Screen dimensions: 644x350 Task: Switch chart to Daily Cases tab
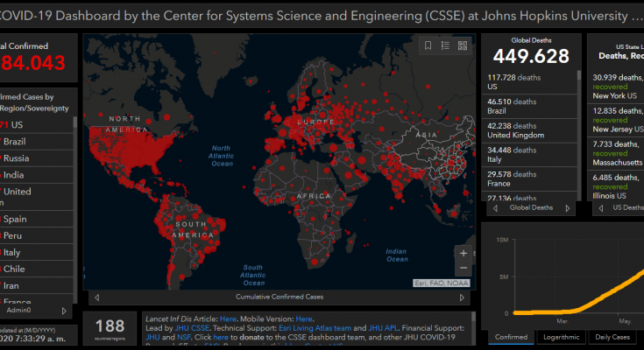[612, 337]
